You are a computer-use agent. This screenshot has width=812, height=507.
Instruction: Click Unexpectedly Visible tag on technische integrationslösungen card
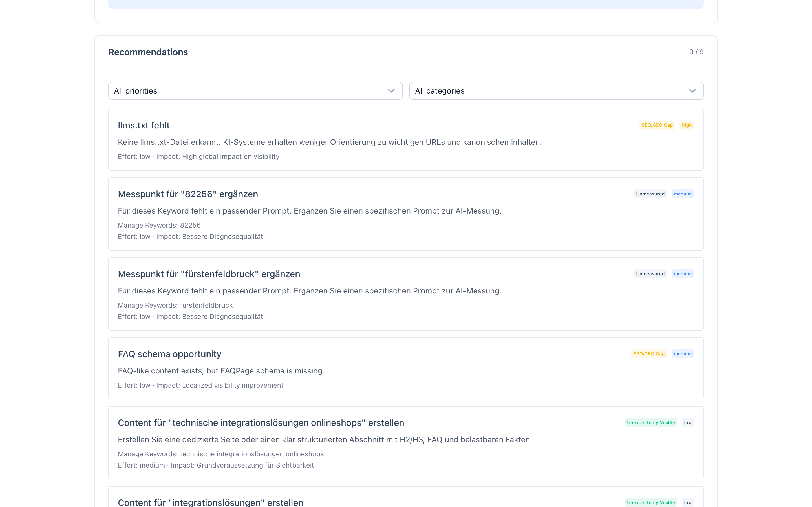point(651,422)
